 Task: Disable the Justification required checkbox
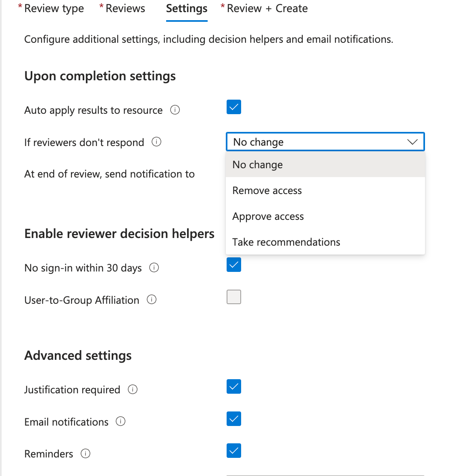click(234, 386)
